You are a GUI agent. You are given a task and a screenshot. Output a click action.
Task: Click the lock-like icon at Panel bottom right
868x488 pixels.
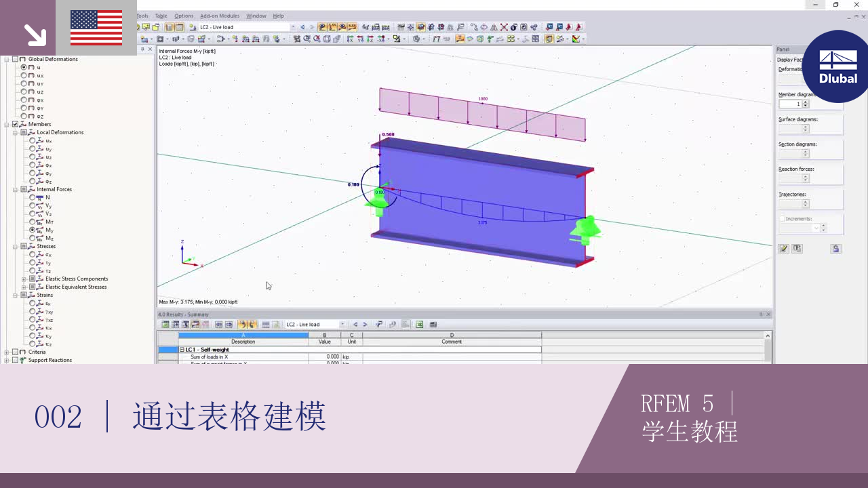(x=836, y=249)
